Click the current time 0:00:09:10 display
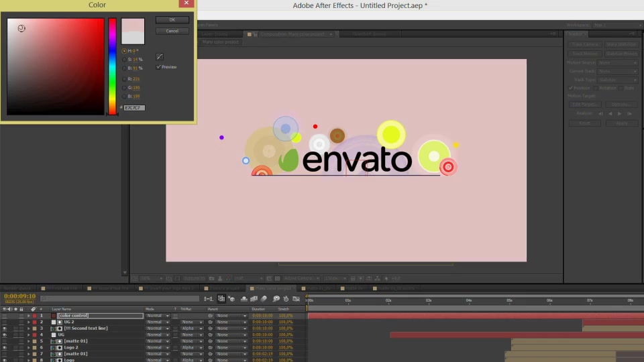 point(19,296)
